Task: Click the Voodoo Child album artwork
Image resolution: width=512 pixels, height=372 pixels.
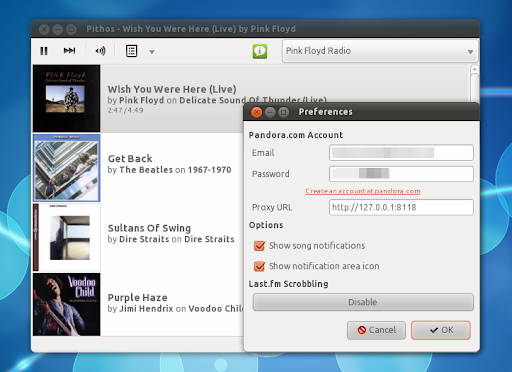Action: click(66, 304)
